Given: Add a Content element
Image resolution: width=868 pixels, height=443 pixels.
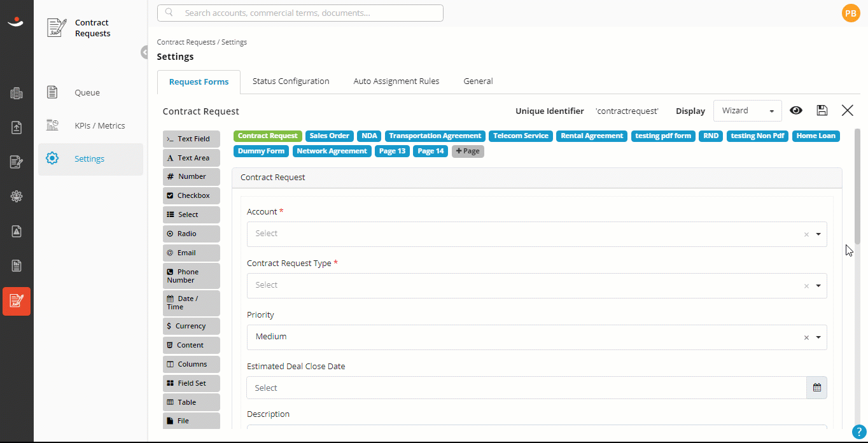Looking at the screenshot, I should coord(192,345).
